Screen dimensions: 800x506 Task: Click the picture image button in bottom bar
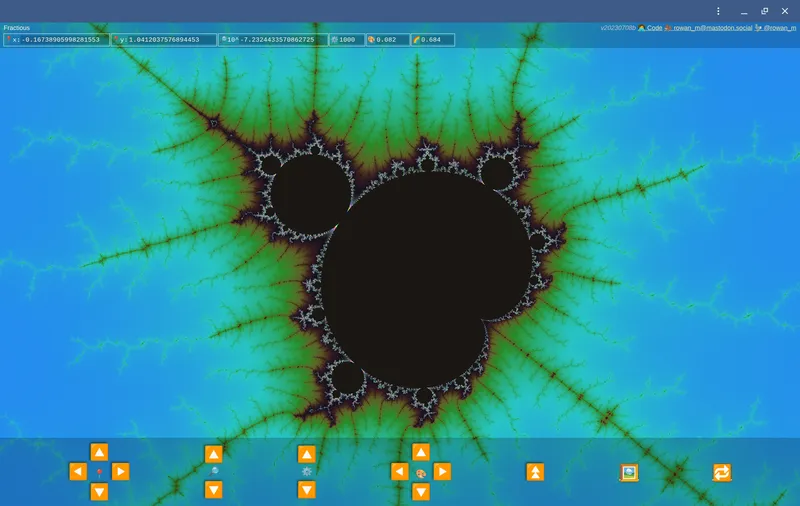(629, 472)
